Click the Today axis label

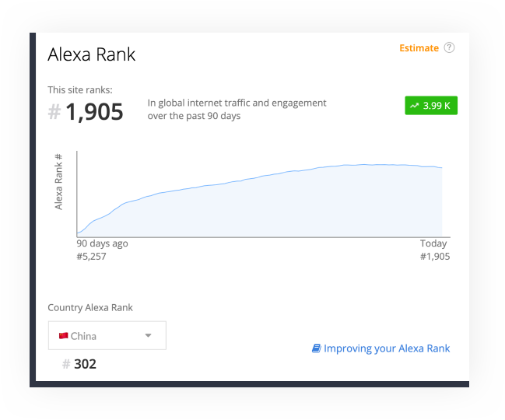(x=433, y=243)
